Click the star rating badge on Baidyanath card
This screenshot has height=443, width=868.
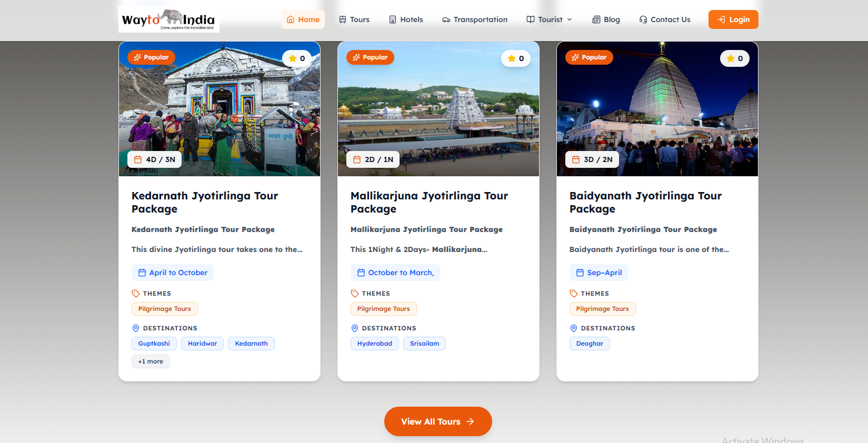735,58
